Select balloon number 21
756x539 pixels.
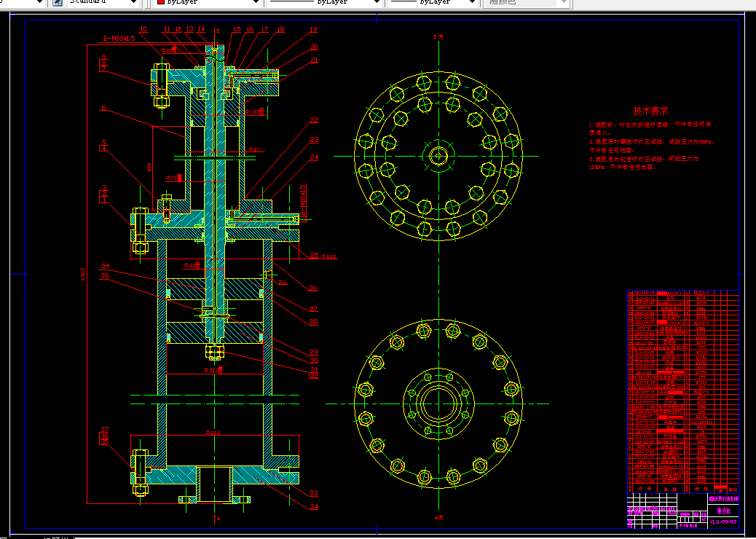(x=315, y=60)
